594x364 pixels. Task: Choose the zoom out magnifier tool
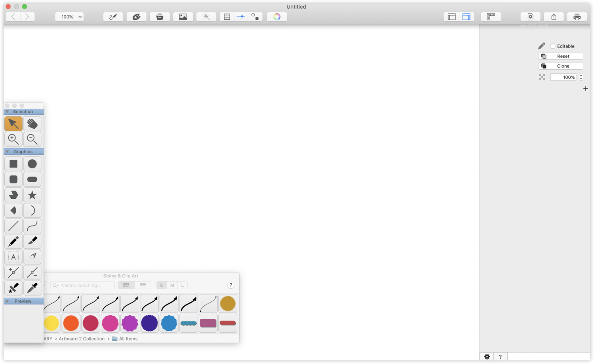pos(32,139)
